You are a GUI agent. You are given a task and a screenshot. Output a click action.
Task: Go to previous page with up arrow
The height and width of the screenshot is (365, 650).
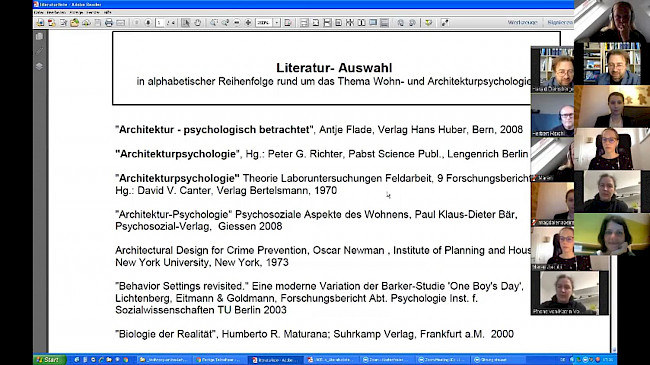[x=136, y=22]
